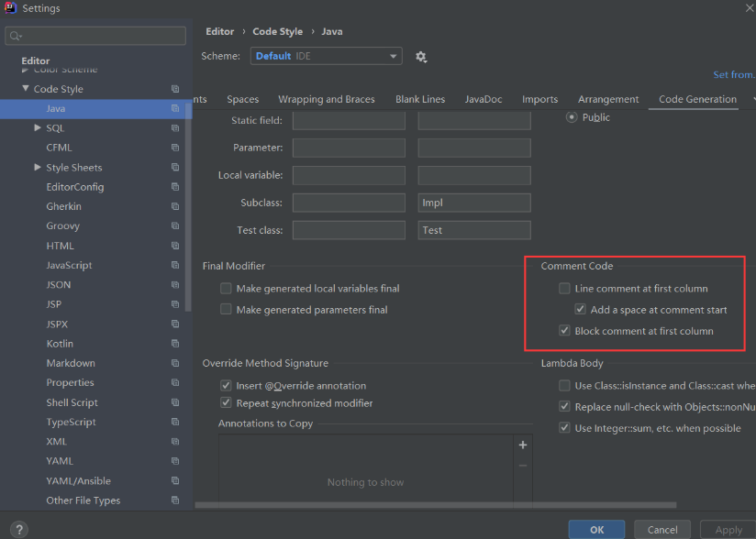Image resolution: width=756 pixels, height=539 pixels.
Task: Uncheck Block comment at first column
Action: 564,331
